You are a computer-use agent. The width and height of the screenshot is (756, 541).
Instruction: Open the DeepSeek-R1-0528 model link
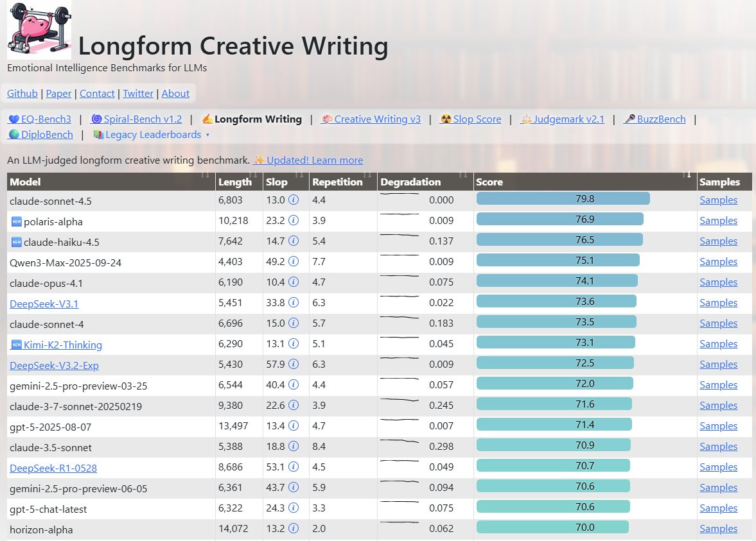point(53,468)
